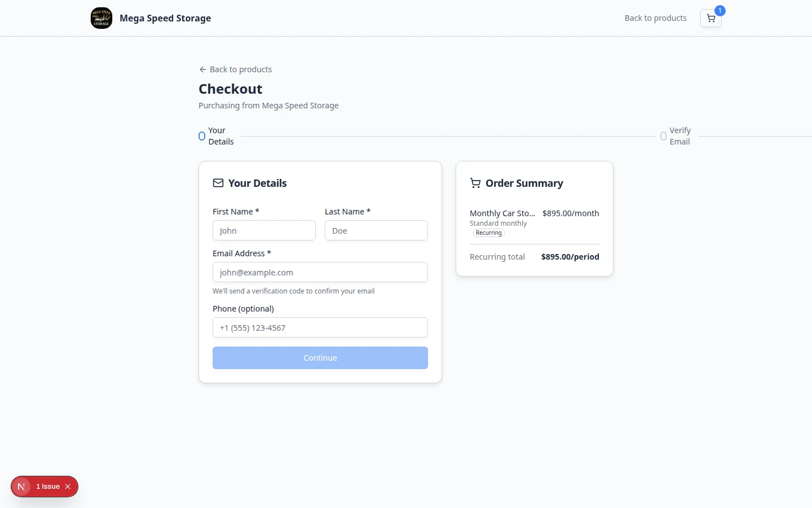Click the Order Summary heading

click(x=524, y=183)
